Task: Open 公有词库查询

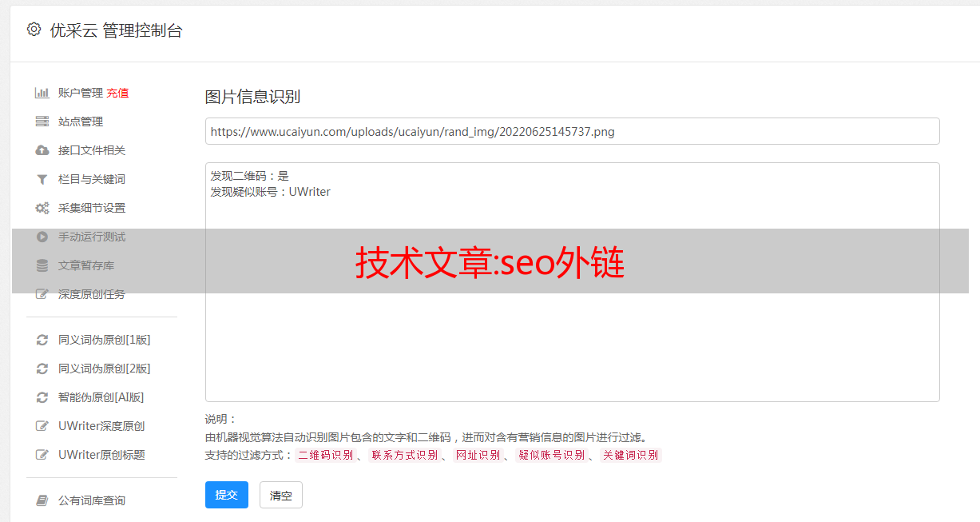Action: pyautogui.click(x=92, y=500)
